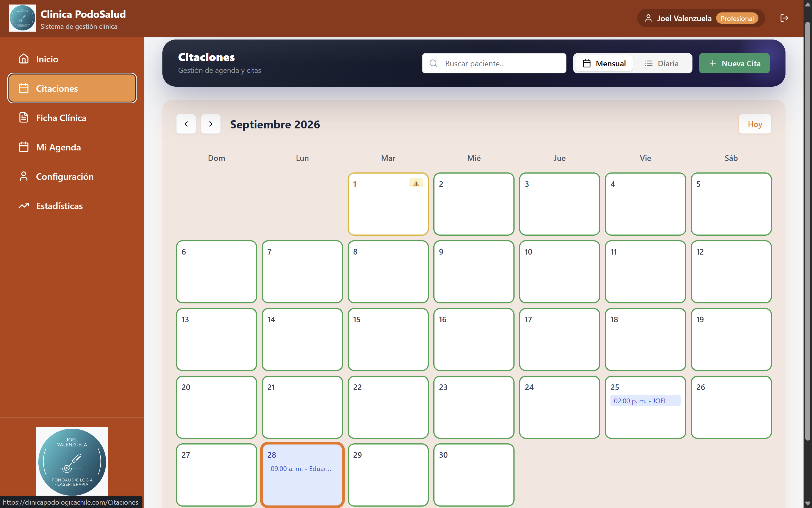Open Ficha Clínica menu item
This screenshot has height=508, width=812.
[72, 118]
